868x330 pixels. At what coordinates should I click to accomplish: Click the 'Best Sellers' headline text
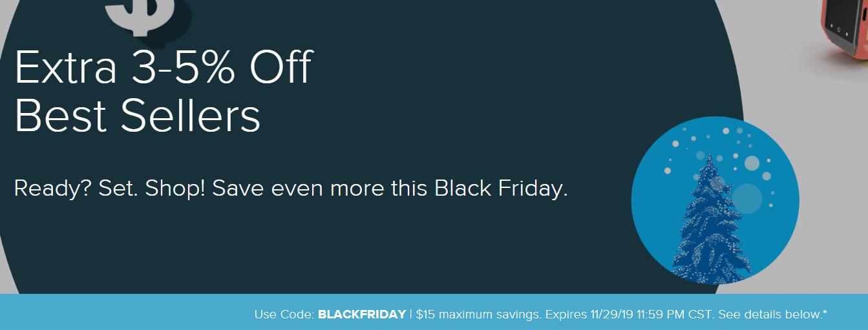(x=137, y=115)
